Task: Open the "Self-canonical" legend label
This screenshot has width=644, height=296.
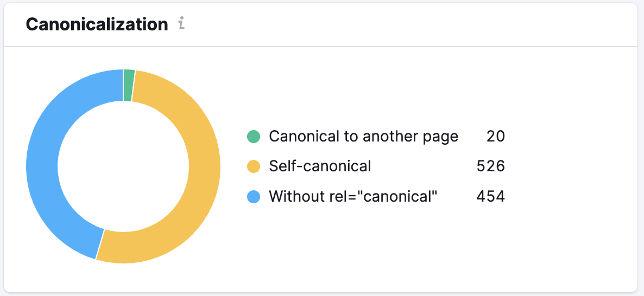Action: pos(320,166)
